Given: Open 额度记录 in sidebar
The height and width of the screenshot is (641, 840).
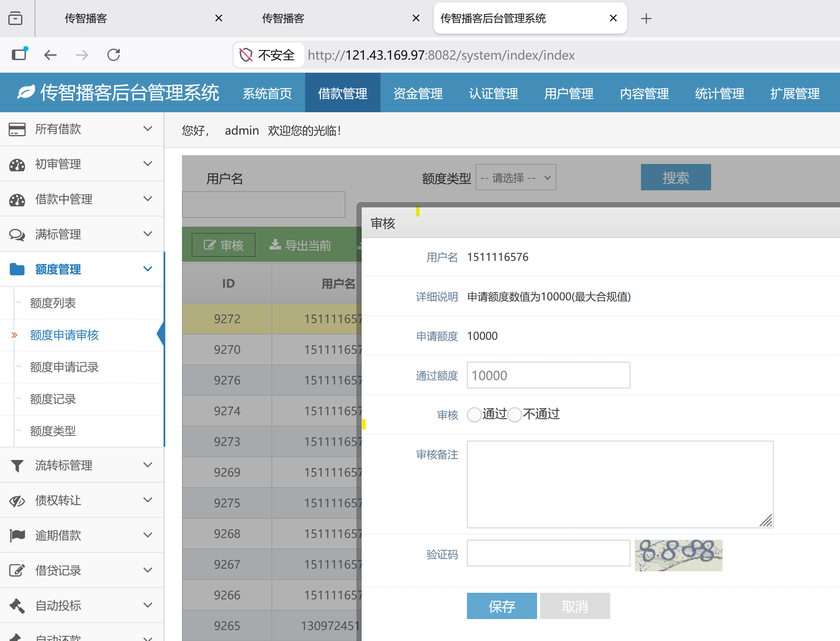Looking at the screenshot, I should coord(53,399).
